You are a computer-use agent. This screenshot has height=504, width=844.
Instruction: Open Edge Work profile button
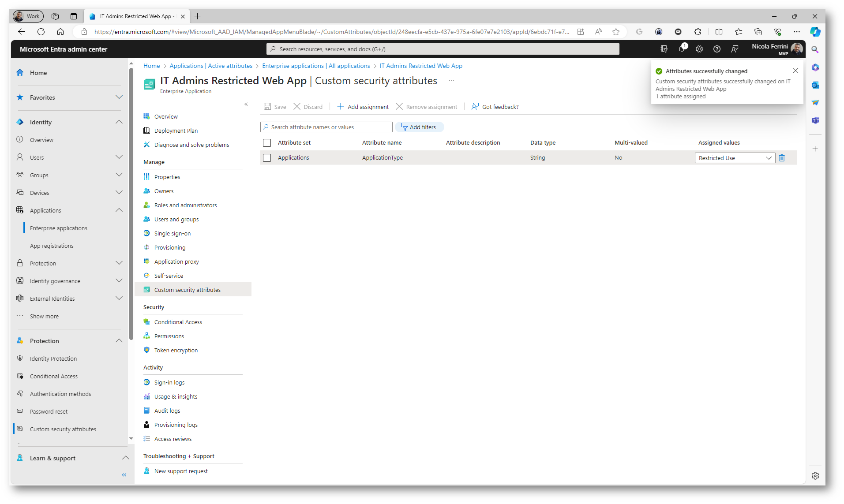[28, 16]
